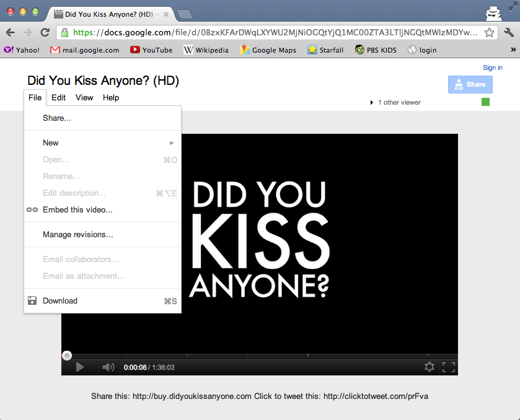
Task: Select Manage revisions... in File menu
Action: tap(103, 234)
